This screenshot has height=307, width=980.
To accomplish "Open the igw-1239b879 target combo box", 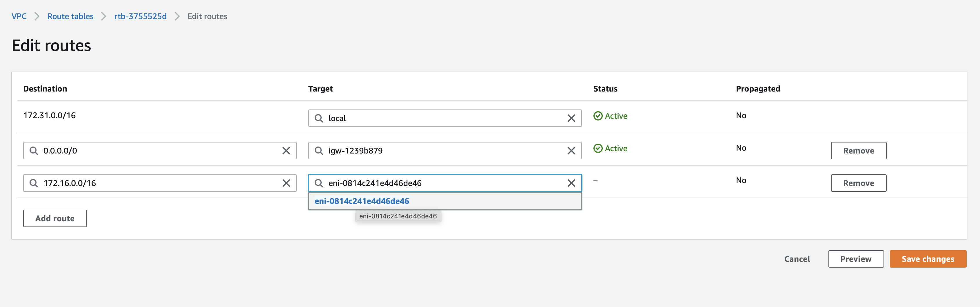I will pyautogui.click(x=441, y=151).
